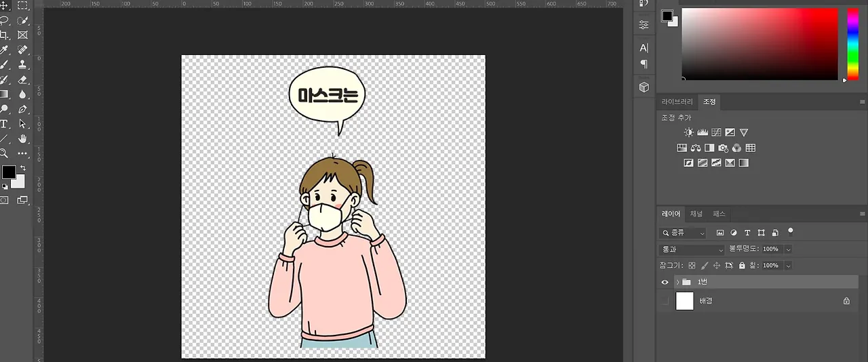Select the Horizontal Type tool
Viewport: 868px width, 362px height.
tap(4, 124)
